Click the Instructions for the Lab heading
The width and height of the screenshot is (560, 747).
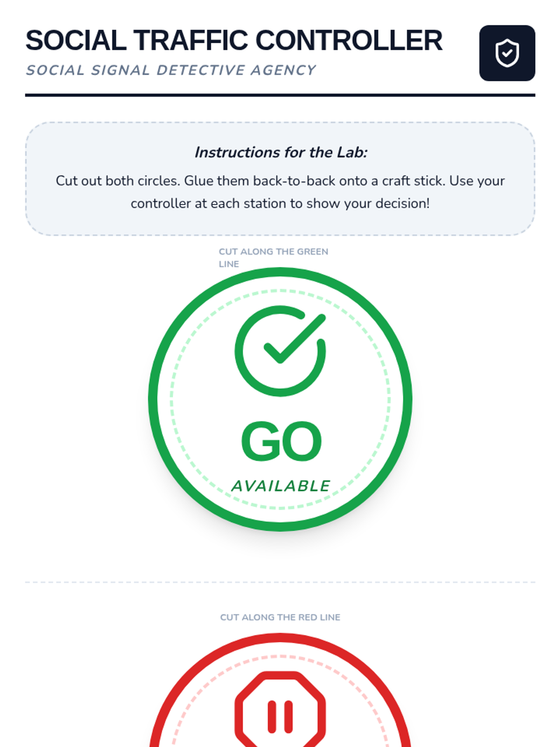point(280,153)
